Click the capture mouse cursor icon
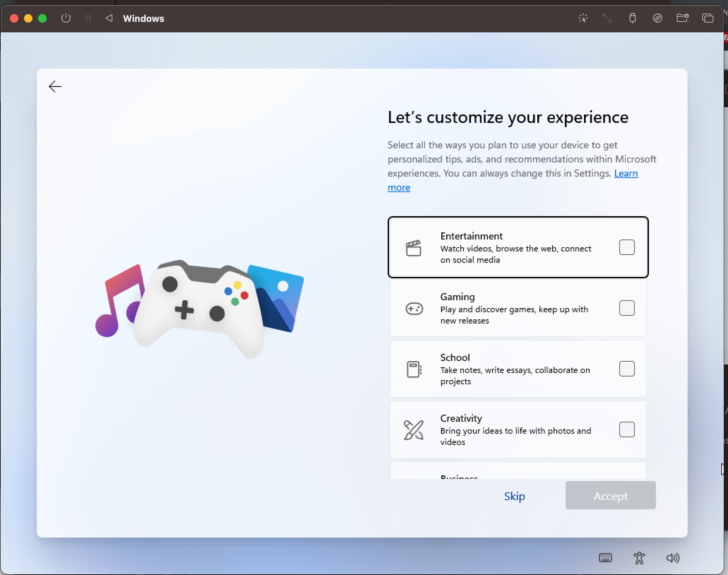 tap(583, 18)
